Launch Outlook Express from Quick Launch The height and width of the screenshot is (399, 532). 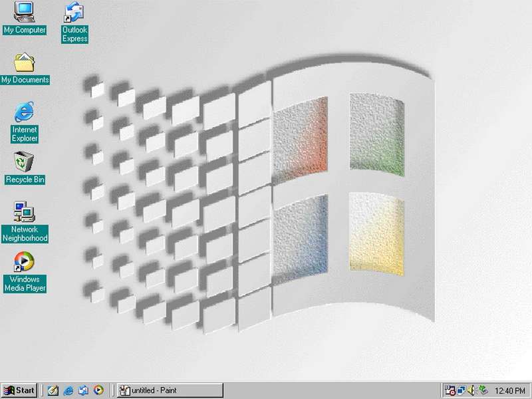[83, 390]
